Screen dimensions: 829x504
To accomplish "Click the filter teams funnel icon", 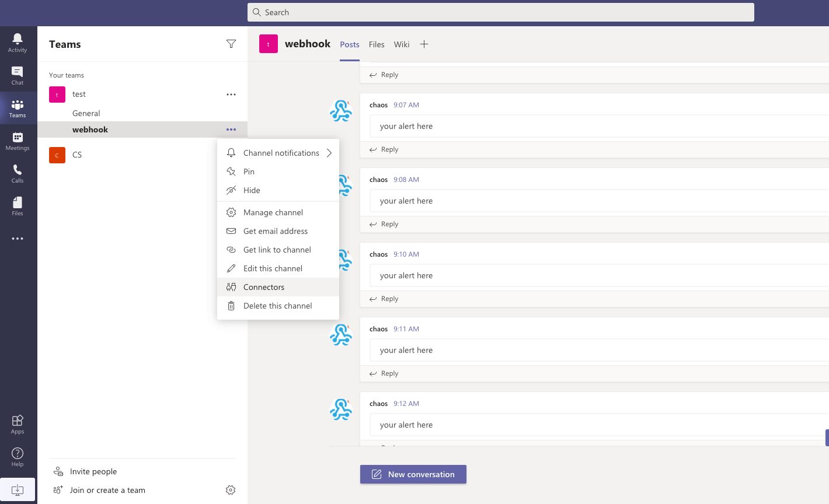I will (x=231, y=44).
